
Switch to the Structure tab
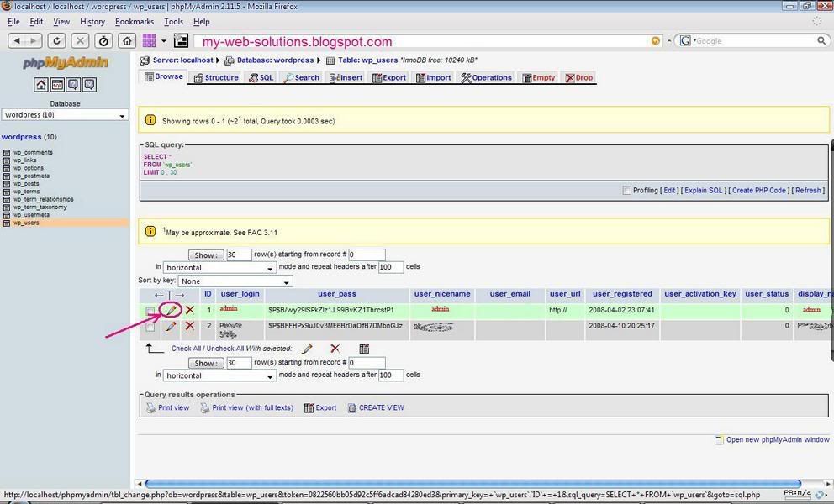[216, 77]
